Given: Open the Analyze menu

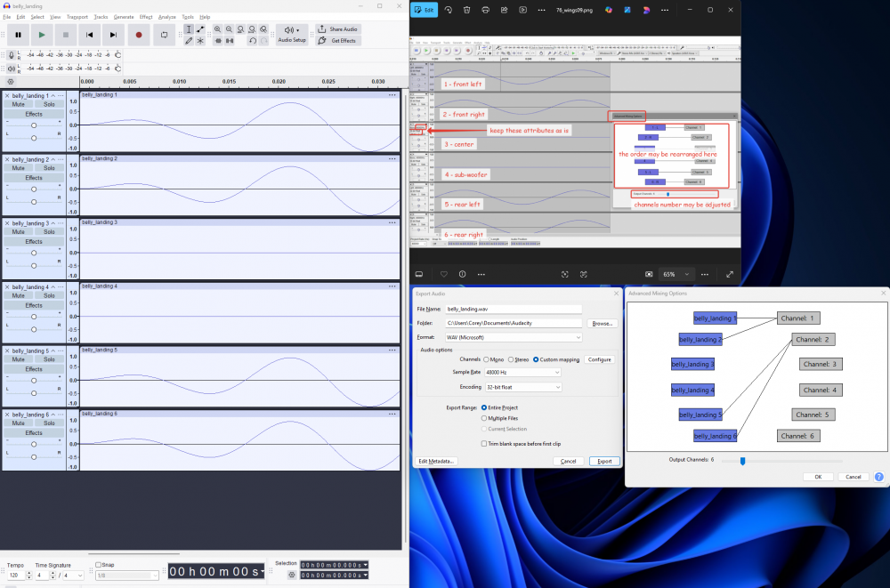Looking at the screenshot, I should (x=167, y=17).
